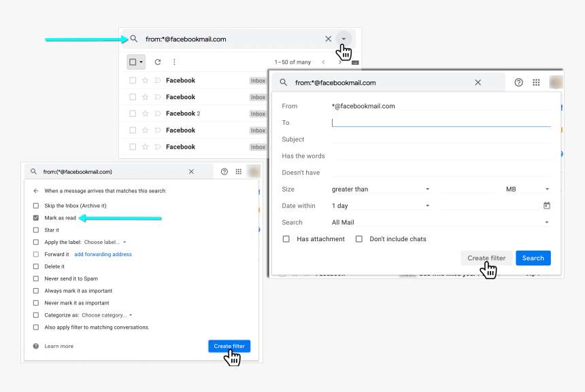Click the From field with *@facebookmail.com
The height and width of the screenshot is (392, 585).
(x=441, y=106)
